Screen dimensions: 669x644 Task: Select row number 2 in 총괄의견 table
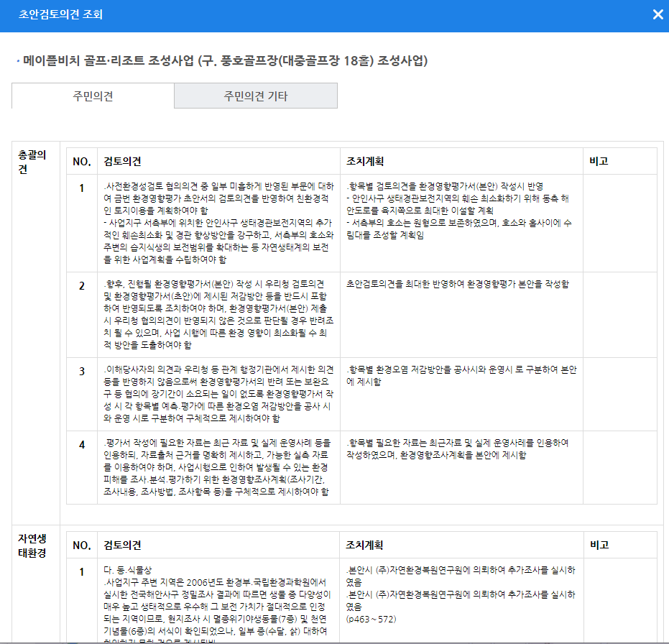tap(81, 286)
